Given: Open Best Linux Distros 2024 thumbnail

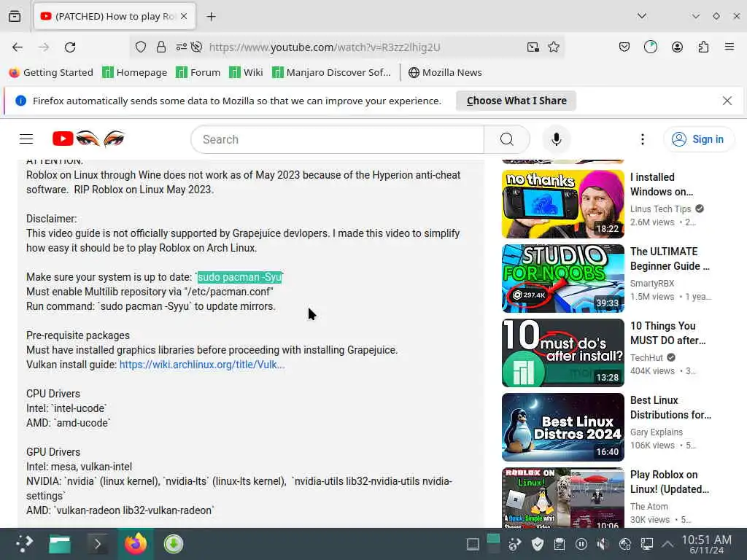Looking at the screenshot, I should (x=562, y=427).
